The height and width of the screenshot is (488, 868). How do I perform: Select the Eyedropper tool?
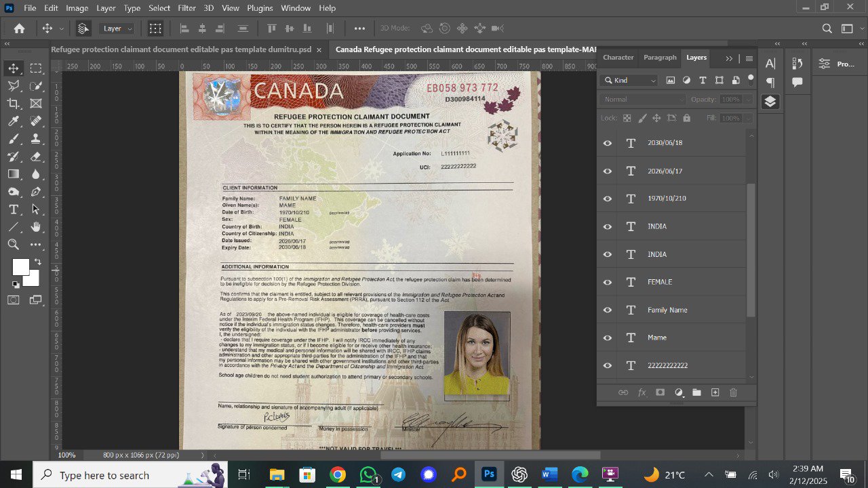tap(14, 121)
